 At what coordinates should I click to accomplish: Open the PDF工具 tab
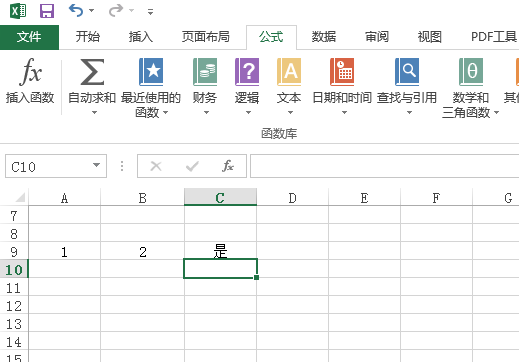pos(494,37)
